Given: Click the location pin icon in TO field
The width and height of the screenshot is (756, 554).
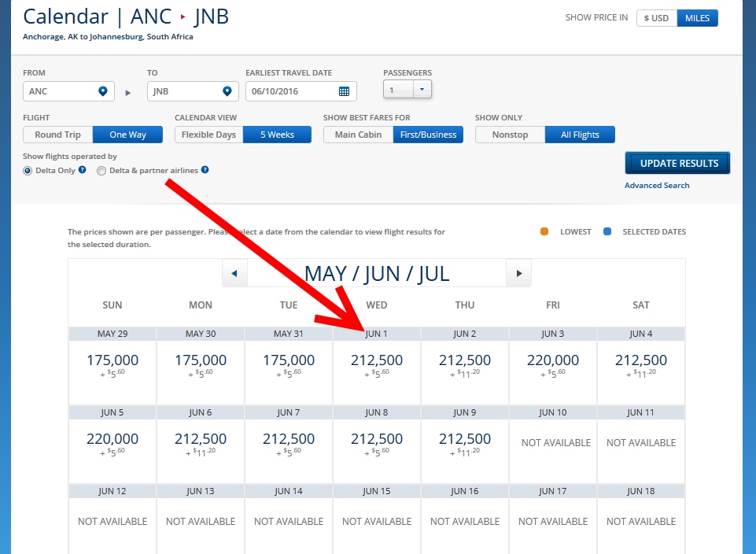Looking at the screenshot, I should click(x=228, y=91).
